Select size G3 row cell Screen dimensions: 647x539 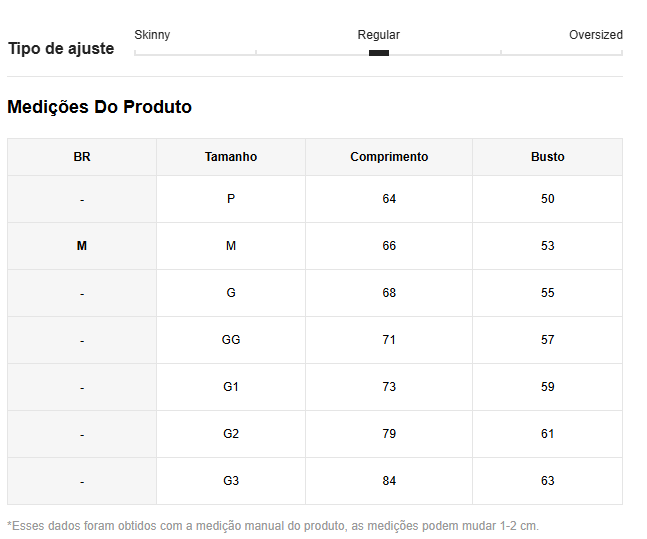coord(231,481)
